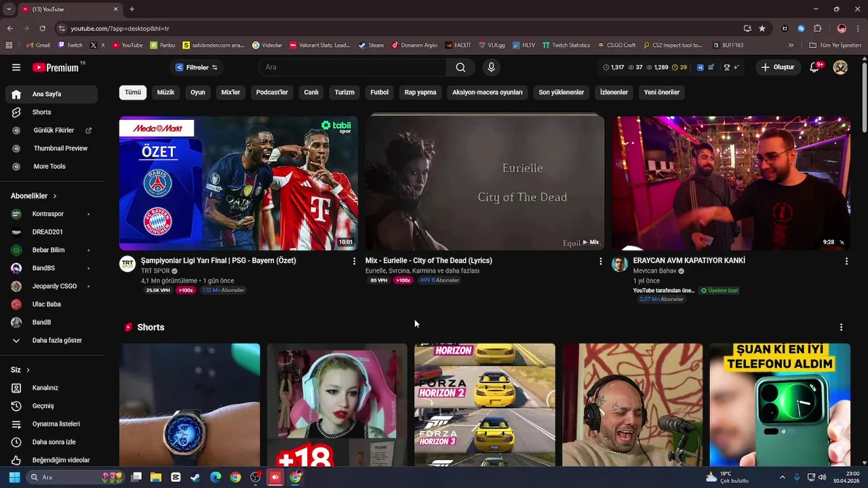
Task: Open the Chrome tab search dropdown arrow
Action: (x=9, y=9)
